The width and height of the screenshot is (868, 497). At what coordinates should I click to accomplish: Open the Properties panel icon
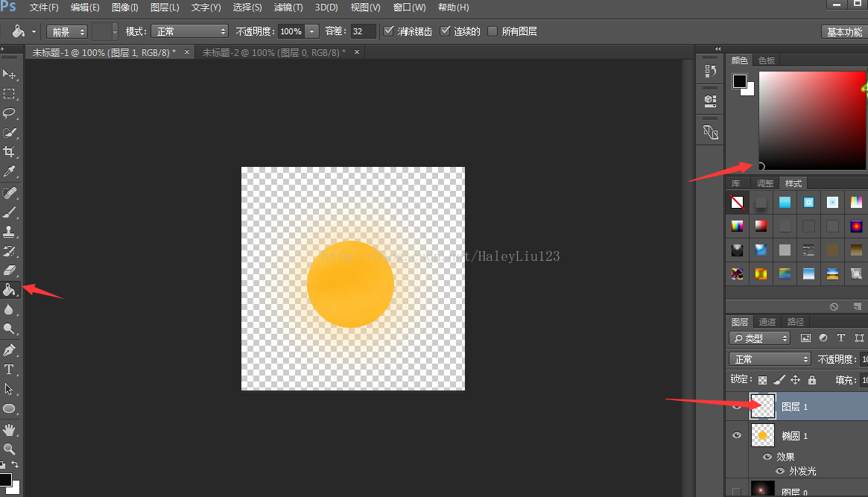pos(710,101)
